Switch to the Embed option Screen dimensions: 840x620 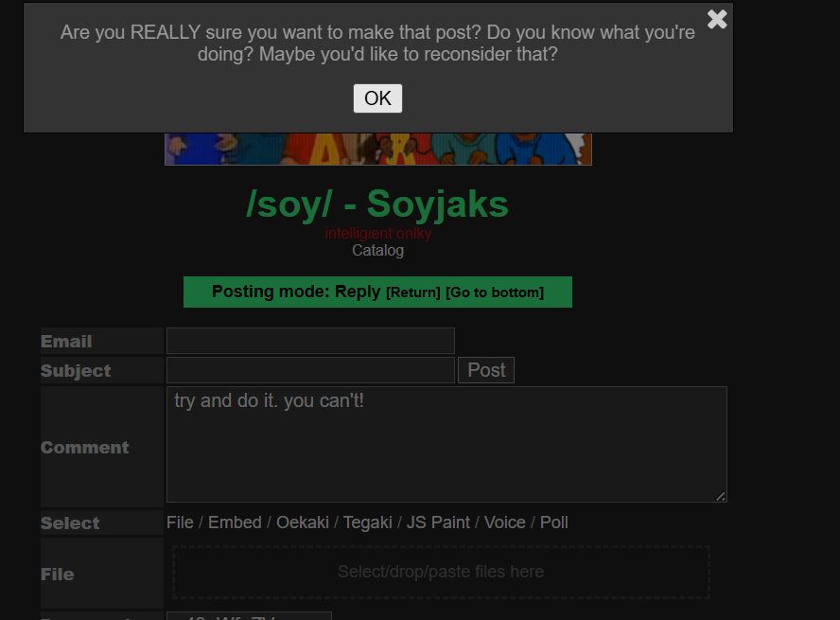pos(235,523)
